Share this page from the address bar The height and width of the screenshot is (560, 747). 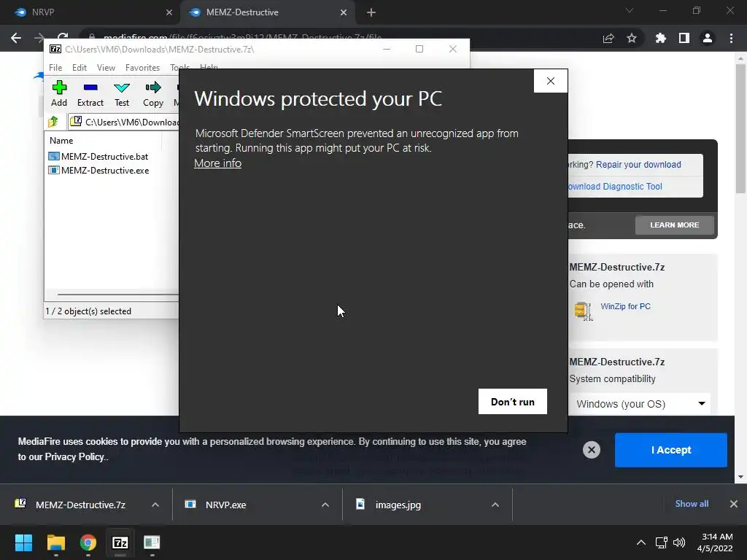(608, 38)
